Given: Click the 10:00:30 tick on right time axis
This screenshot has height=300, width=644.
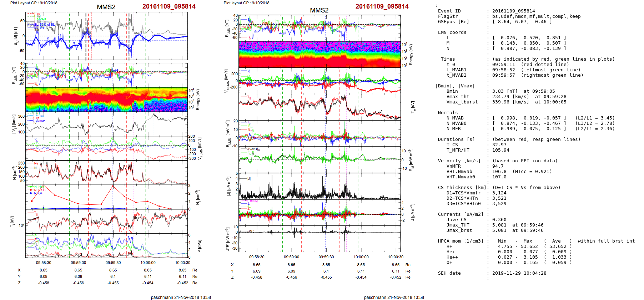Looking at the screenshot, I should (x=396, y=257).
